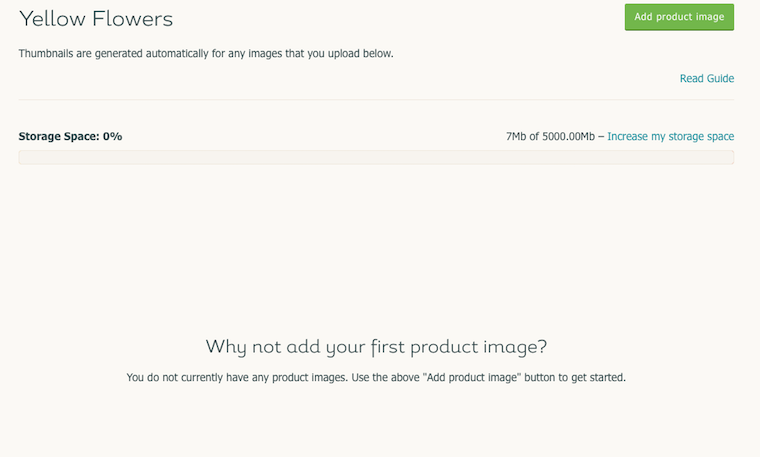The height and width of the screenshot is (457, 760).
Task: Click the 5000.00Mb total storage figure
Action: coord(568,137)
